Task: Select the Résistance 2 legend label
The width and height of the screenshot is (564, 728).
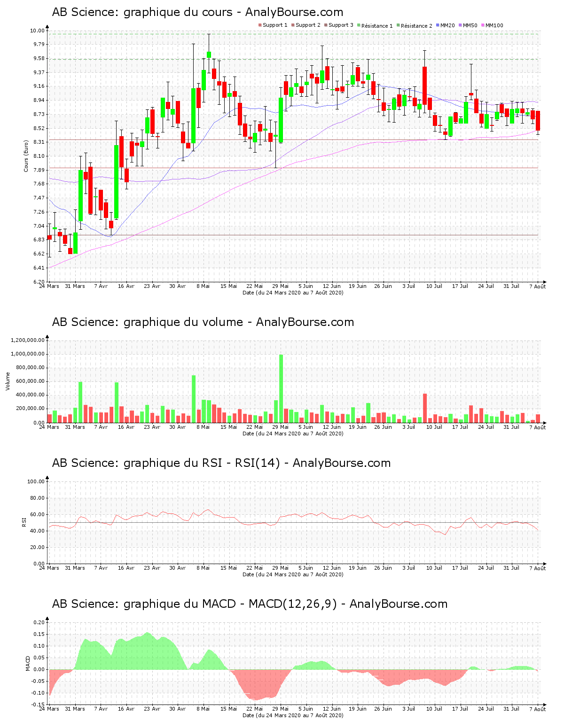Action: pos(416,25)
